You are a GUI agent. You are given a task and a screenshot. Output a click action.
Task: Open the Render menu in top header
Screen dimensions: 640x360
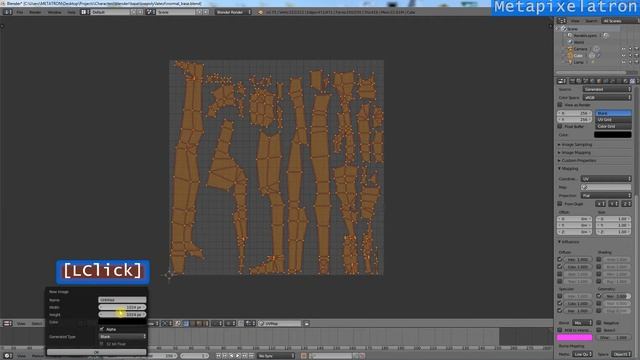[35, 12]
